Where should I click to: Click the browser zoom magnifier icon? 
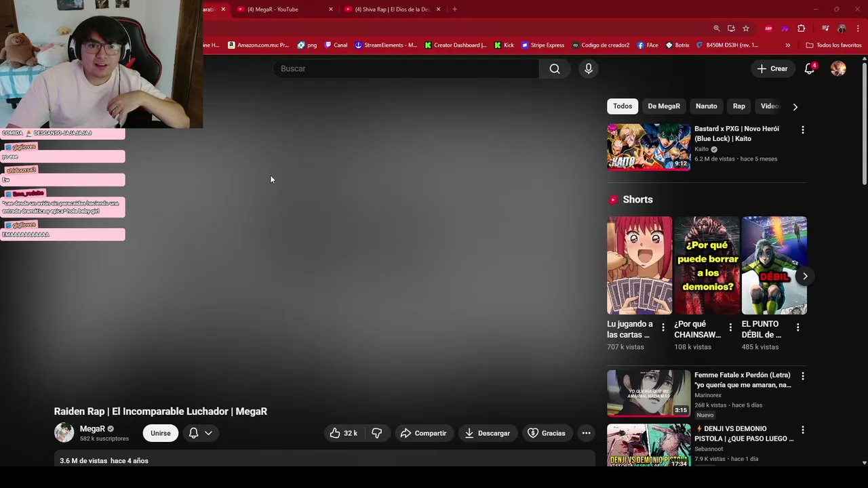tap(717, 28)
